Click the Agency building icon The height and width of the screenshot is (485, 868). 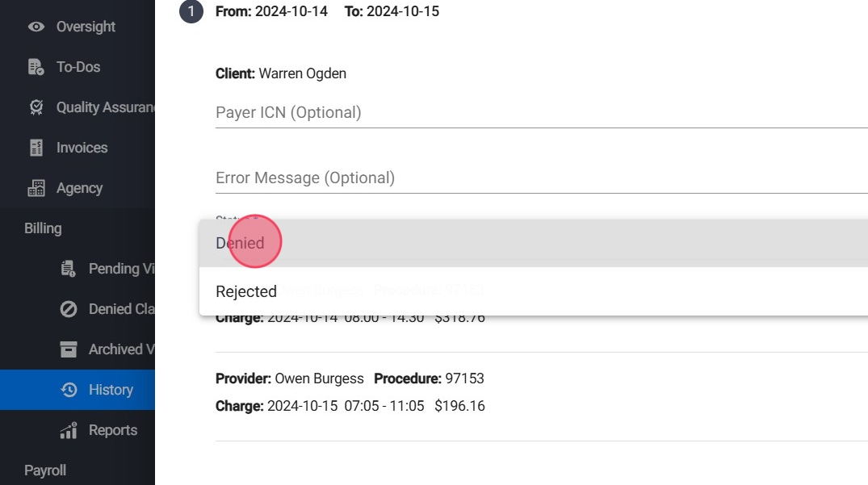click(x=36, y=188)
